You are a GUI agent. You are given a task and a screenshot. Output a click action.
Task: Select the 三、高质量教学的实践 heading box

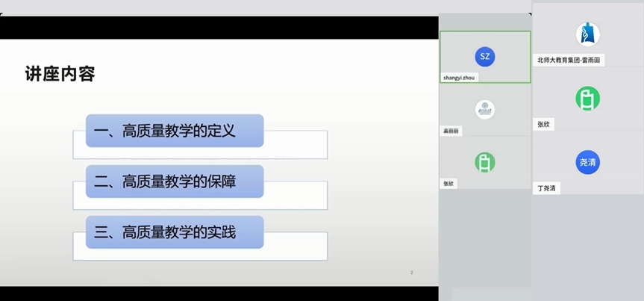coord(175,232)
